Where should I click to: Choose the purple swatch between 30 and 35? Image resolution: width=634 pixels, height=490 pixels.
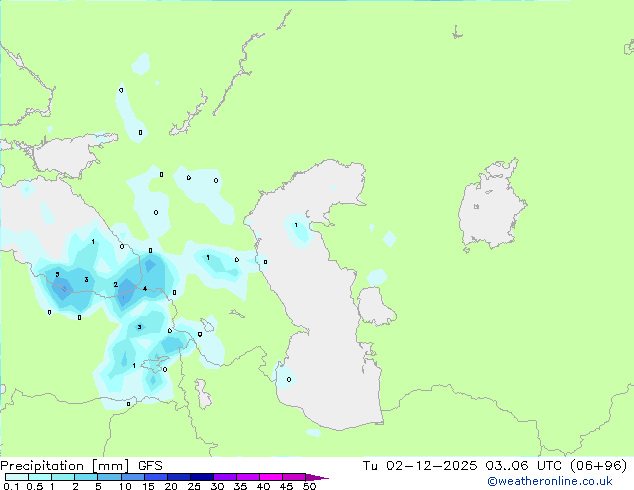point(225,477)
